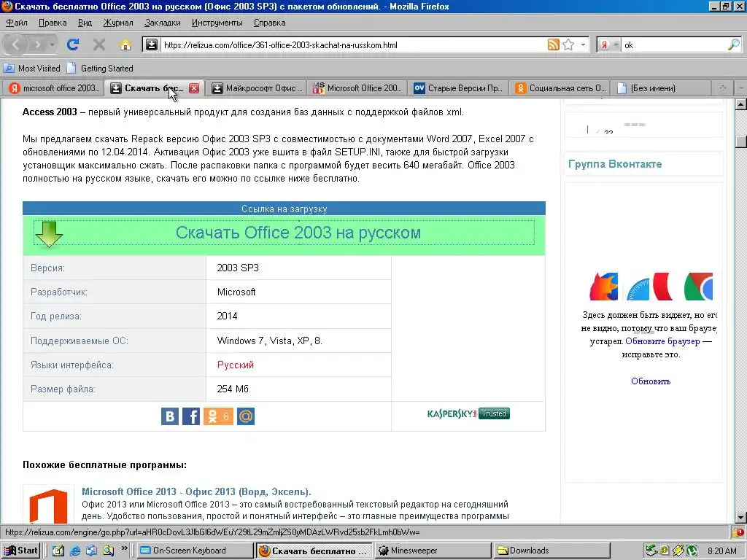Click the search box containing ok
747x560 pixels.
click(x=674, y=45)
